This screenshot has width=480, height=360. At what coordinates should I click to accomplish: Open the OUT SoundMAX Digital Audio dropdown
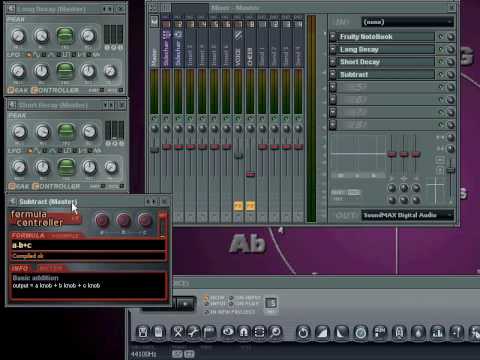click(x=407, y=215)
